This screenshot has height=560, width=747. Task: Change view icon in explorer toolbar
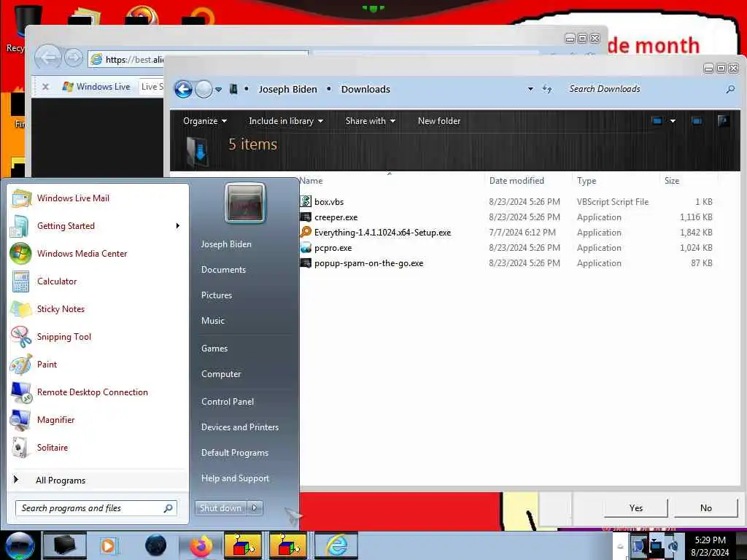(x=657, y=121)
